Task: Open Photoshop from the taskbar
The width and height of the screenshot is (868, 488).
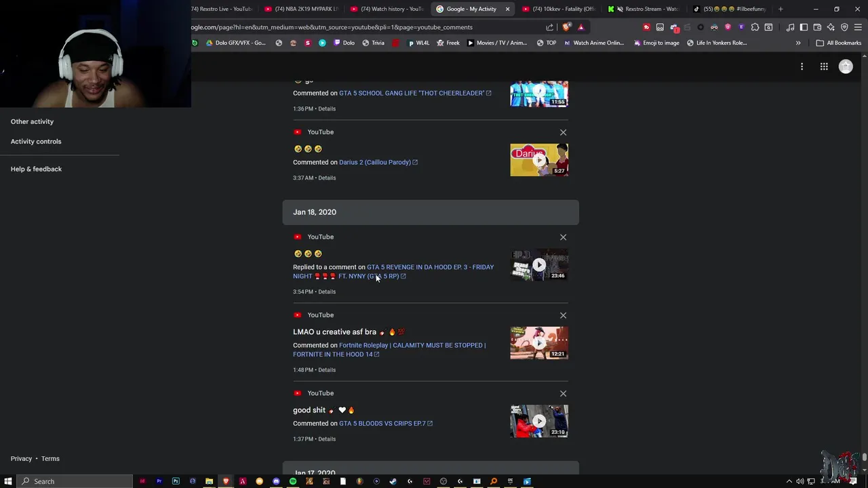Action: (x=176, y=481)
